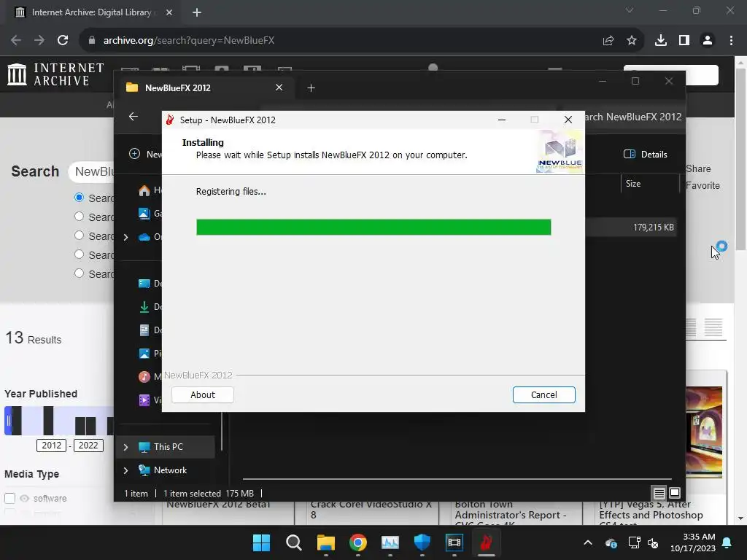Bookmark this page with star icon
This screenshot has height=560, width=747.
[x=631, y=41]
